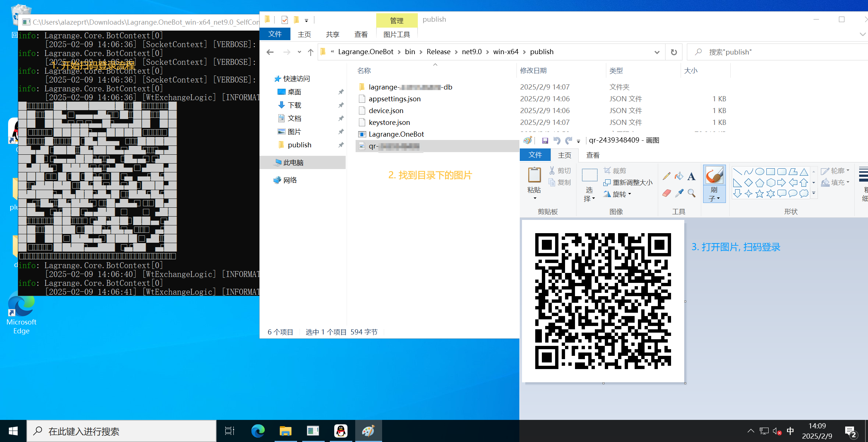Open the Explorer recent locations dropdown

pos(299,52)
